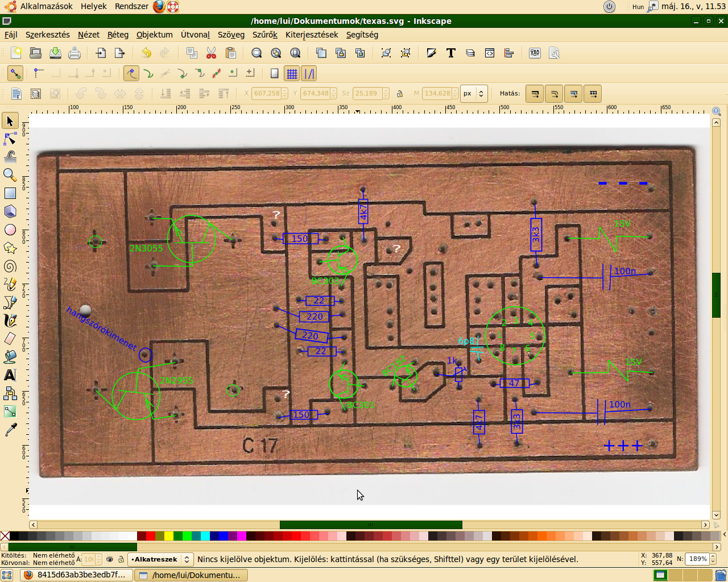
Task: Select the Selector arrow tool
Action: click(x=10, y=121)
